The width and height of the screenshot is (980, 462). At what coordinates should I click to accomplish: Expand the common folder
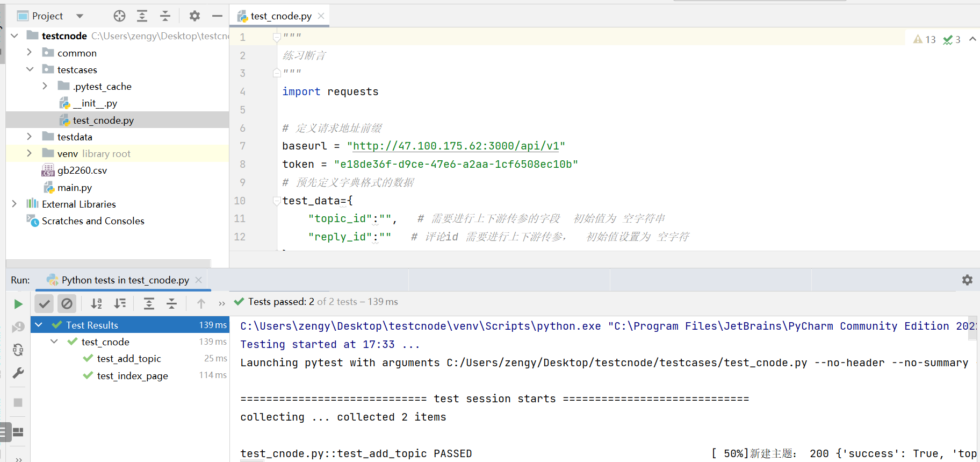pos(30,53)
